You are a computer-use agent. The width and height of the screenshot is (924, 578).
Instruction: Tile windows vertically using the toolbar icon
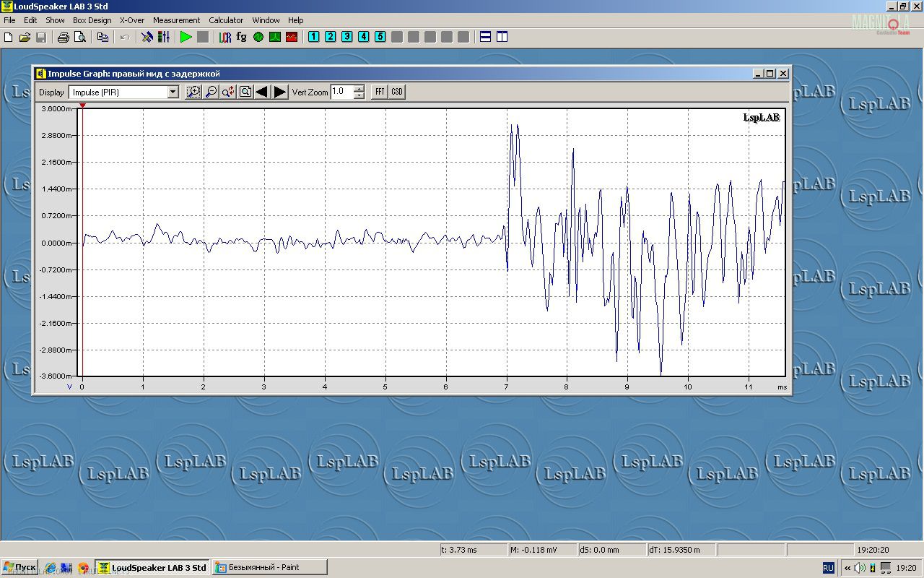click(x=502, y=37)
